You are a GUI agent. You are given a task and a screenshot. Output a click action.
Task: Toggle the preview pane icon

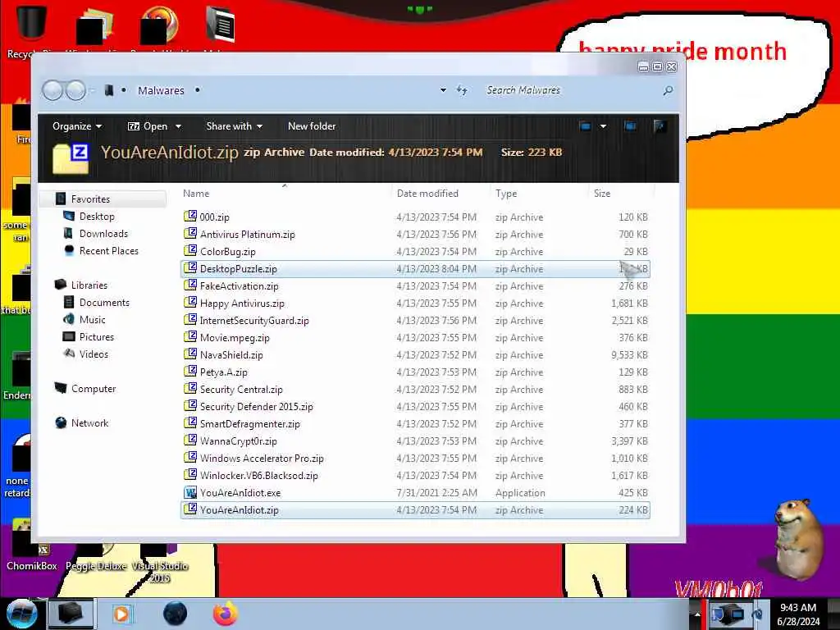tap(630, 126)
